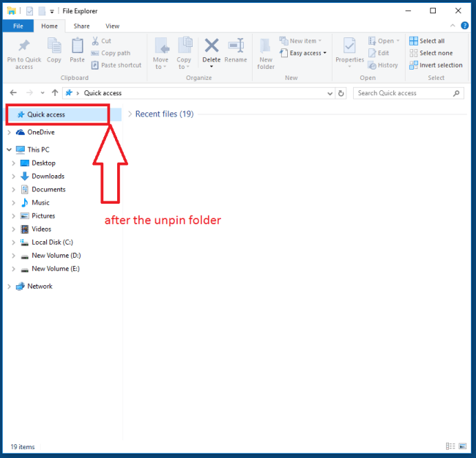
Task: Expand the OneDrive tree node
Action: click(x=9, y=132)
